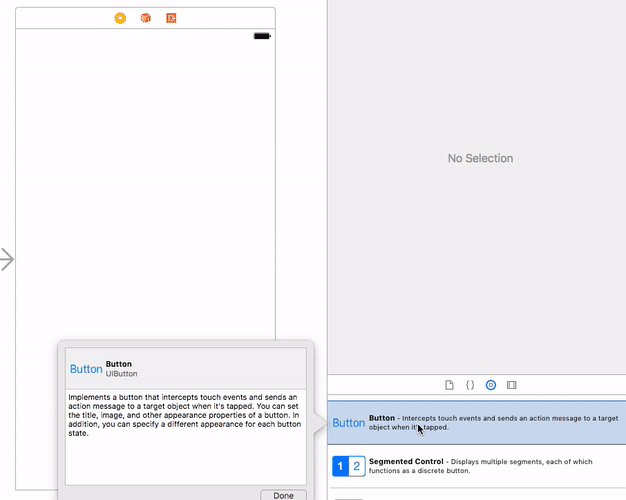
Task: Click the blue Button preview in popover
Action: pos(86,369)
